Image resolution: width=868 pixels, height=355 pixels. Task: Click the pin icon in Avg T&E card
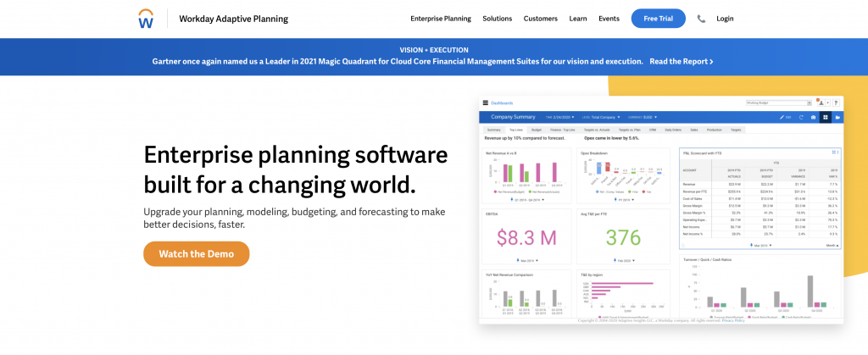click(x=615, y=260)
